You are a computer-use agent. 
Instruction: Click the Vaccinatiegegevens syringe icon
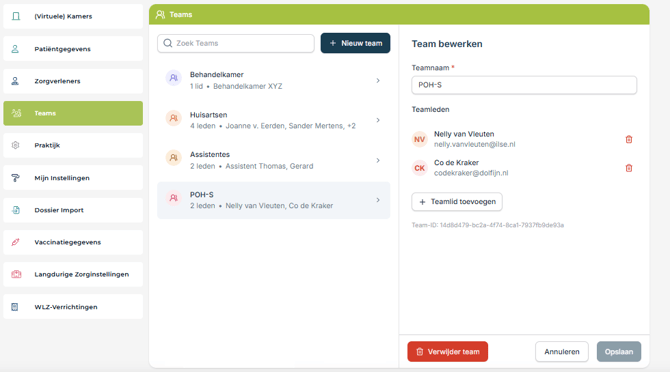(x=15, y=242)
